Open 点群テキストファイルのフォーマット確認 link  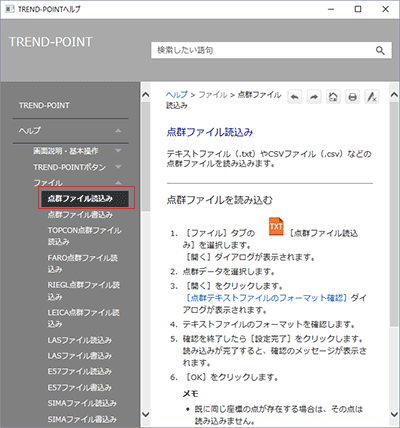267,298
